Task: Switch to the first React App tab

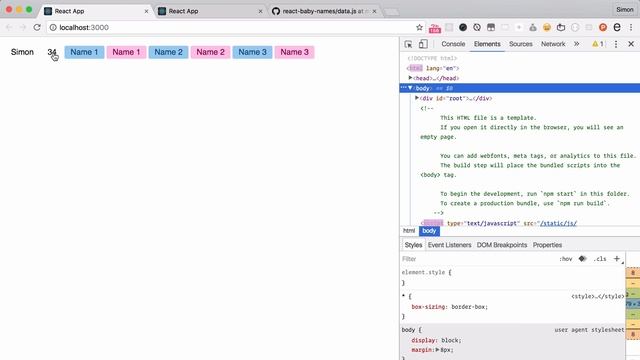Action: [x=96, y=11]
